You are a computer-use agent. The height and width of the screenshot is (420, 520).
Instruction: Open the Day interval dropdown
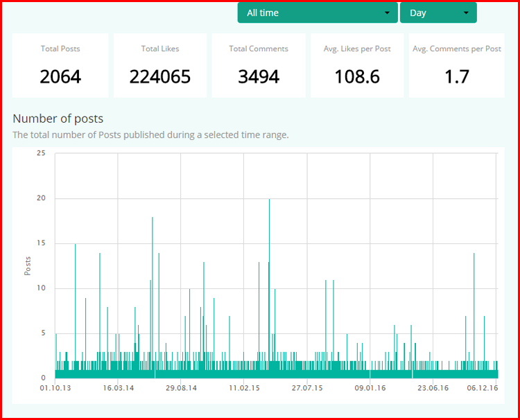click(438, 13)
